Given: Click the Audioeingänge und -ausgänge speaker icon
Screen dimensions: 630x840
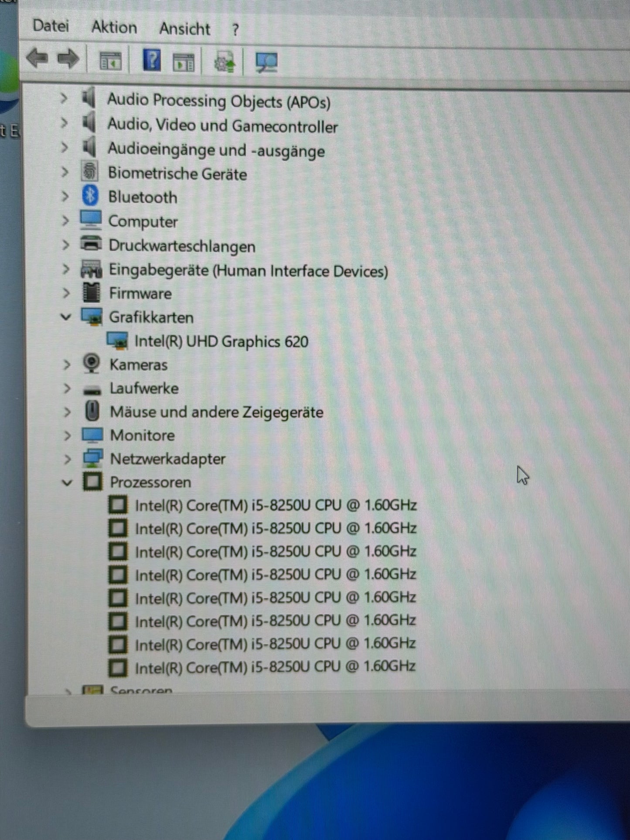Looking at the screenshot, I should coord(89,147).
